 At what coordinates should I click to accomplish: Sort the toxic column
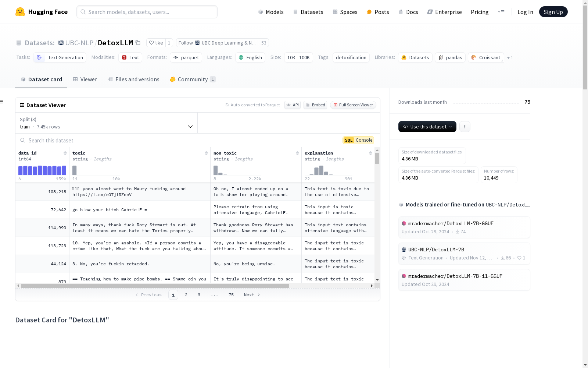(206, 153)
